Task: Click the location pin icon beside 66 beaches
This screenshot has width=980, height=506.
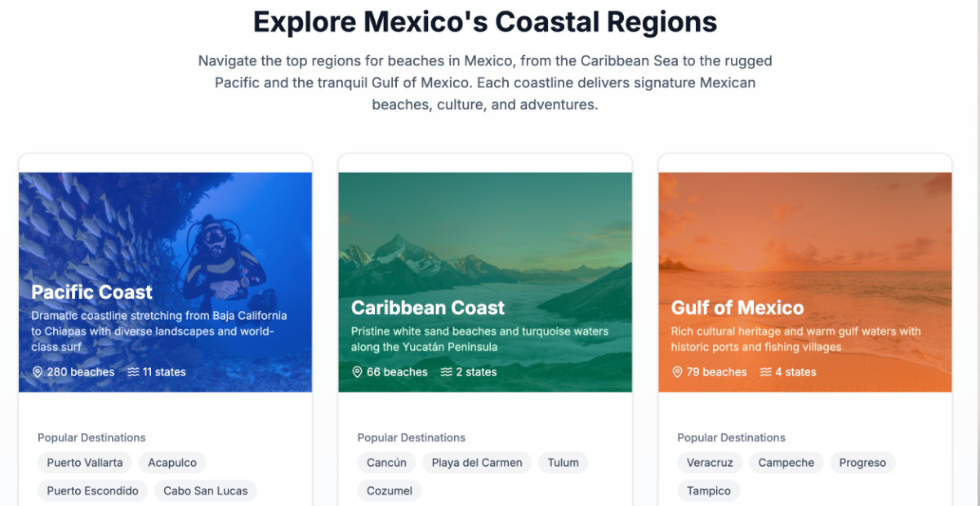Action: 357,372
